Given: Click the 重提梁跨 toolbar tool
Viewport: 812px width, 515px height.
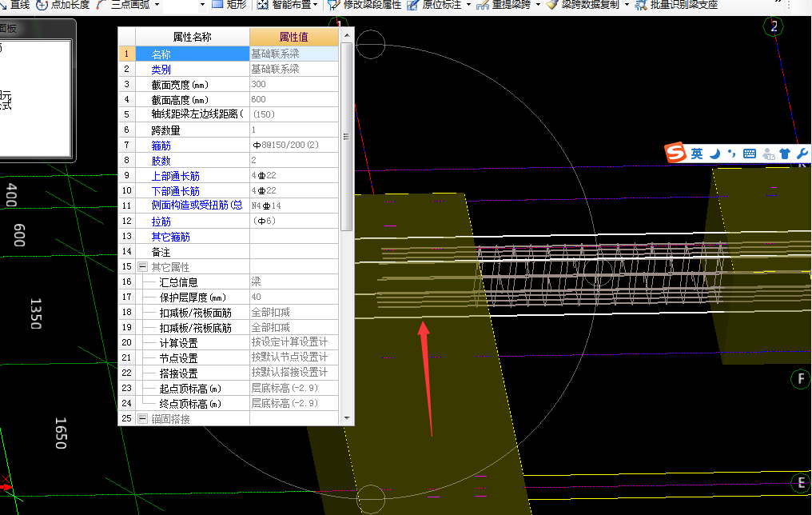Looking at the screenshot, I should [504, 5].
